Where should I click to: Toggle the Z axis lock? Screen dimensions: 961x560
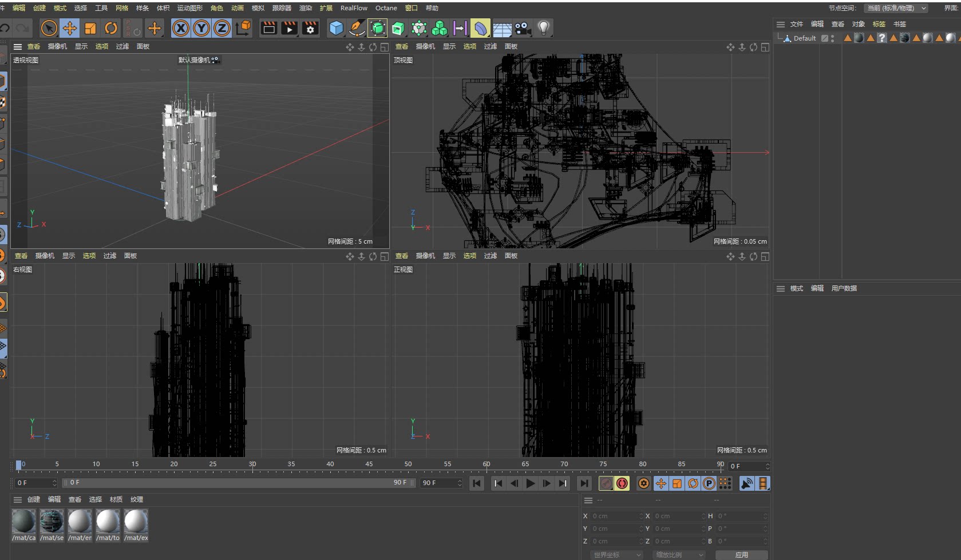coord(222,28)
